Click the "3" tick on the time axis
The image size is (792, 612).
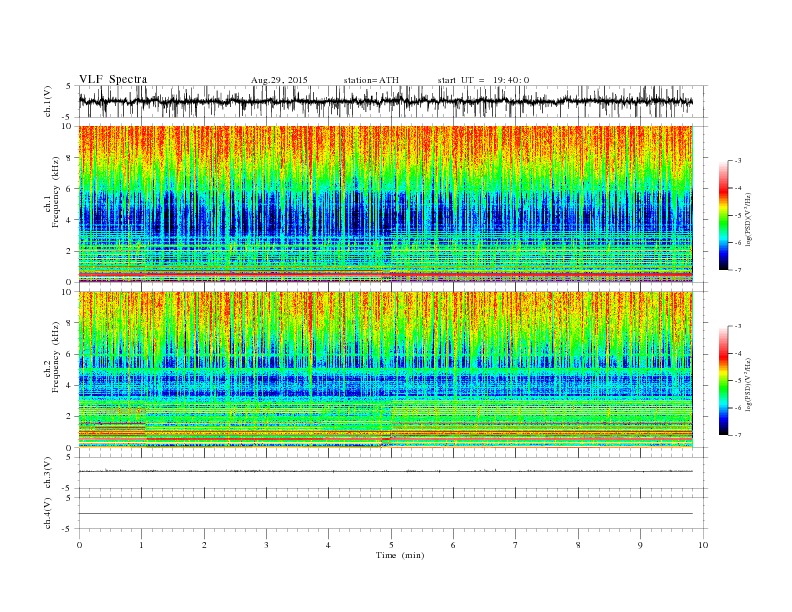pos(266,545)
